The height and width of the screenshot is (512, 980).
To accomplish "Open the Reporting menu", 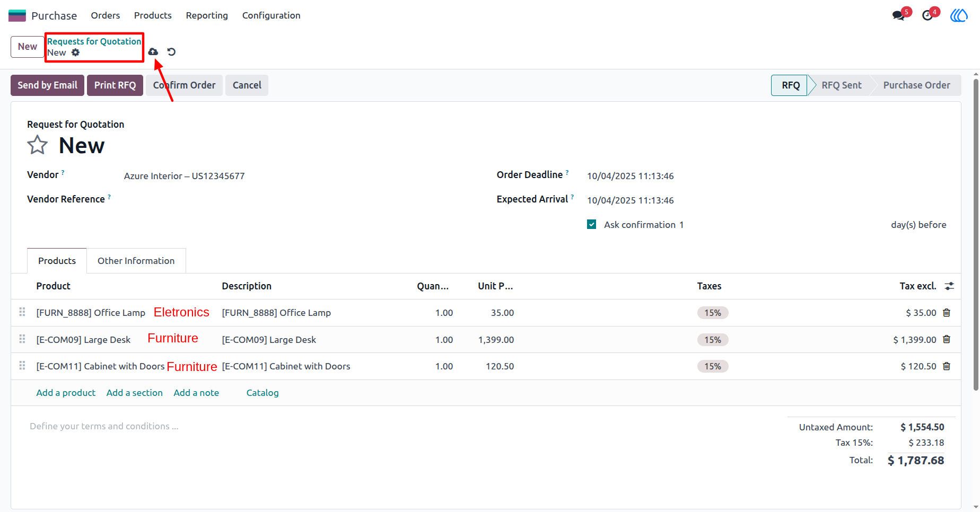I will coord(207,15).
